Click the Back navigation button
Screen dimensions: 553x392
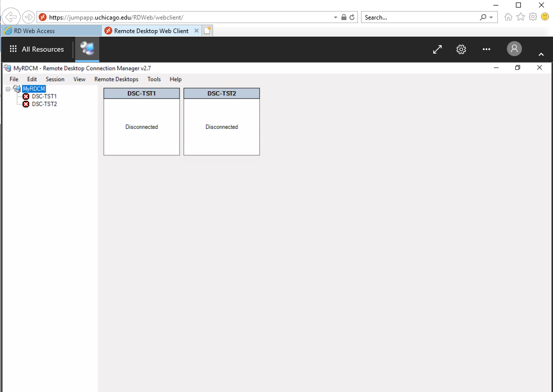tap(10, 17)
